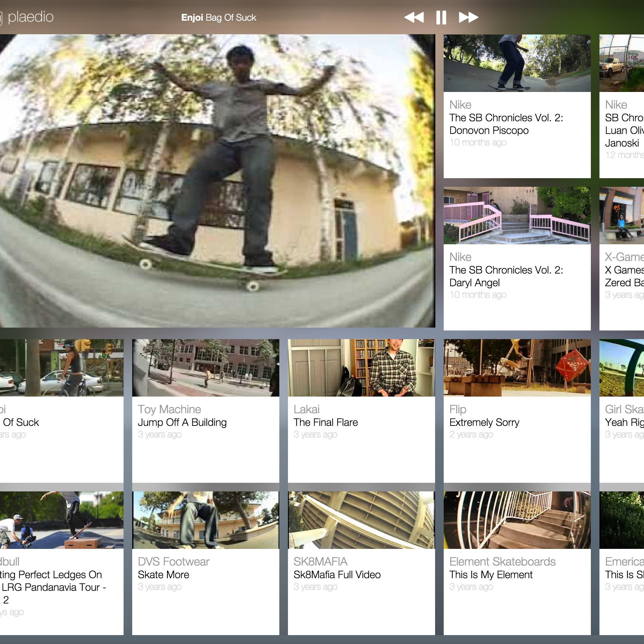Open Donovon Piscopo SB Chronicles thumbnail

tap(517, 63)
